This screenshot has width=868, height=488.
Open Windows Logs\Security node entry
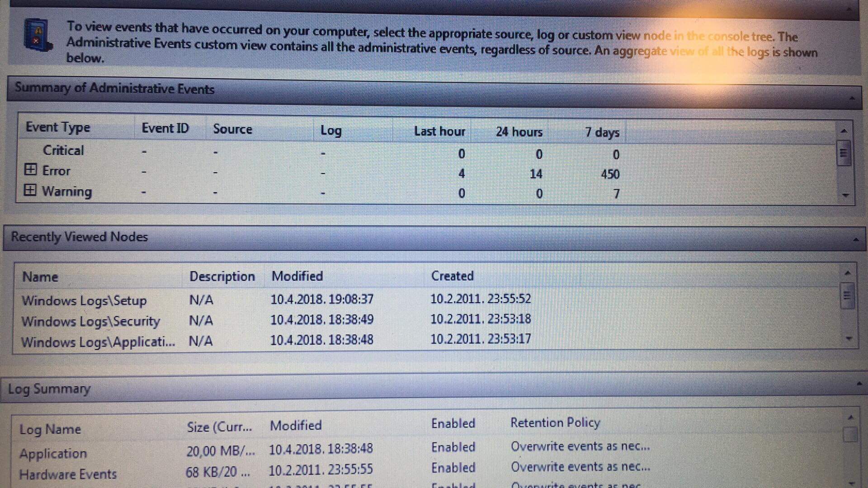coord(90,321)
